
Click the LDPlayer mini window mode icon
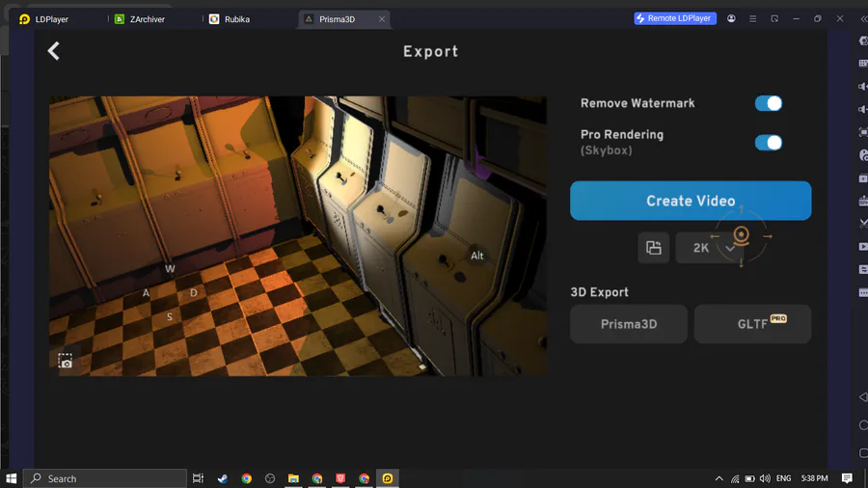pos(774,19)
